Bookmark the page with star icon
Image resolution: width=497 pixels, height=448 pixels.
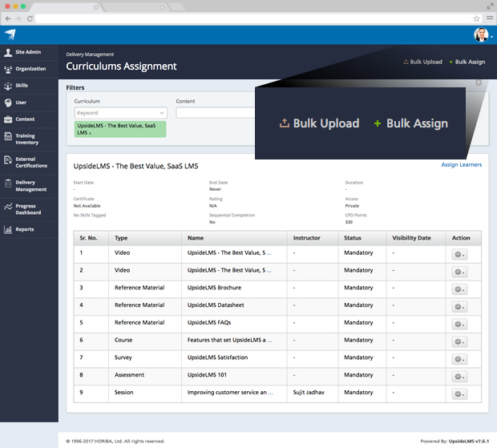pyautogui.click(x=476, y=18)
